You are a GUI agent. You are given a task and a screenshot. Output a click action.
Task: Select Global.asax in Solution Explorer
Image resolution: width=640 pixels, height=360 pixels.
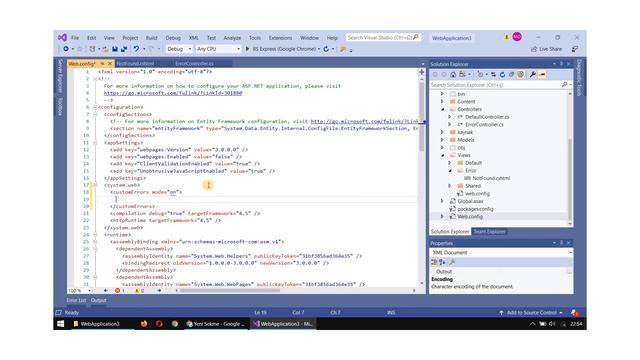[x=470, y=201]
